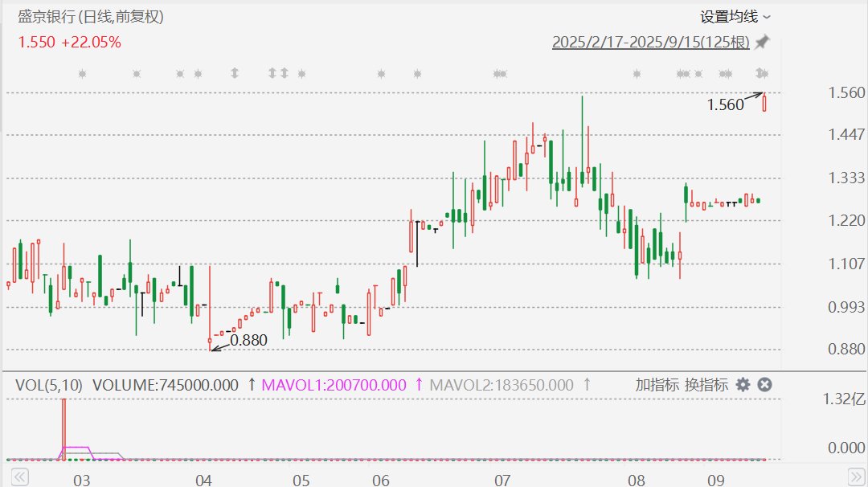868x487 pixels.
Task: Click 换指标 to switch indicator
Action: pyautogui.click(x=706, y=385)
